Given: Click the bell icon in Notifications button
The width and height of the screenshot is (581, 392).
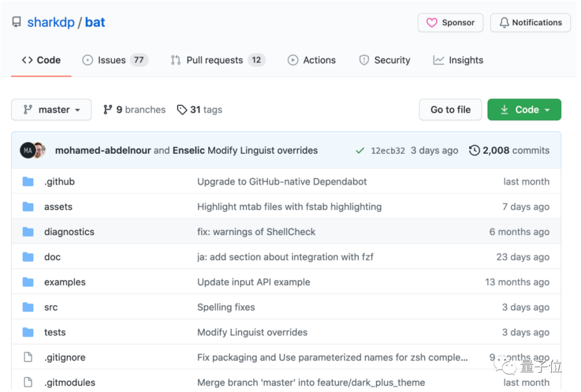Looking at the screenshot, I should [504, 23].
